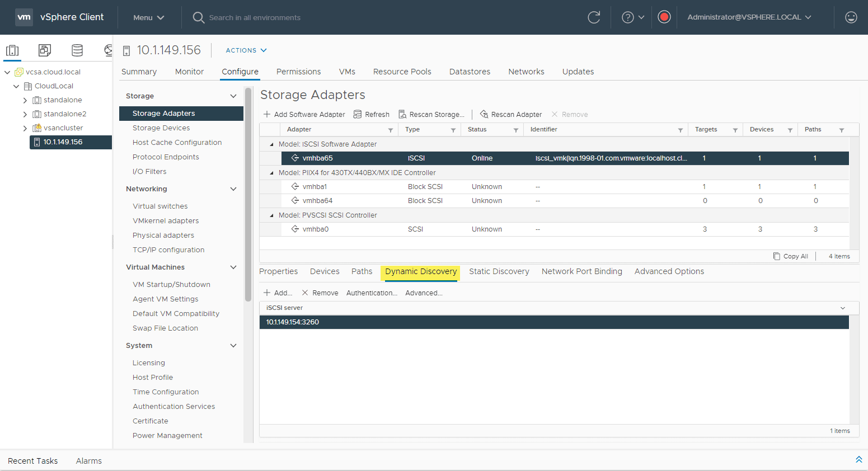Screen dimensions: 868x471
Task: Expand the standalone tree node
Action: coord(25,100)
